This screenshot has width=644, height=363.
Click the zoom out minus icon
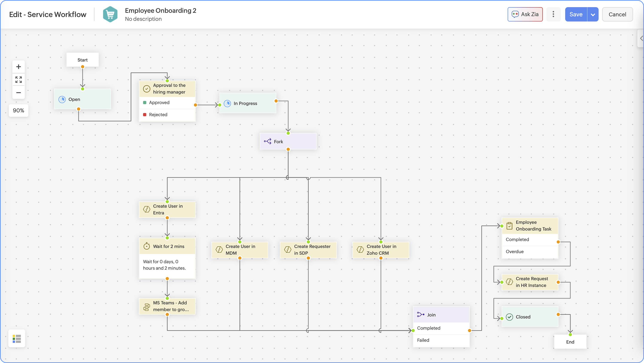[x=18, y=93]
